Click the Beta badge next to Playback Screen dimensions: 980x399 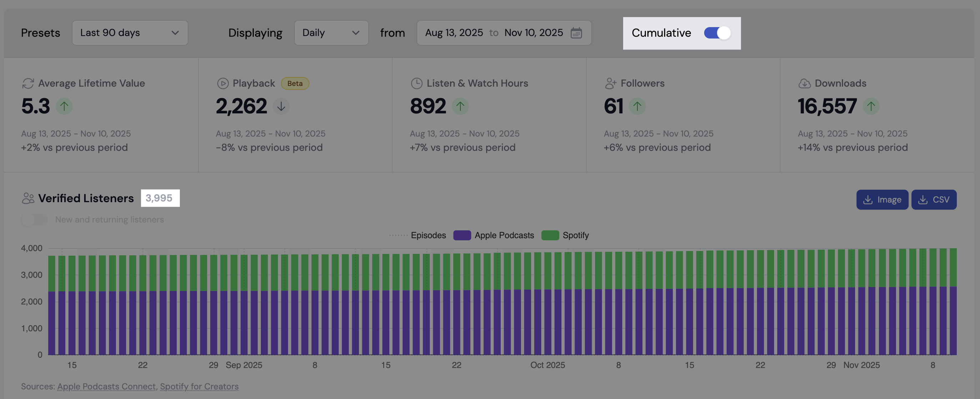pos(295,83)
